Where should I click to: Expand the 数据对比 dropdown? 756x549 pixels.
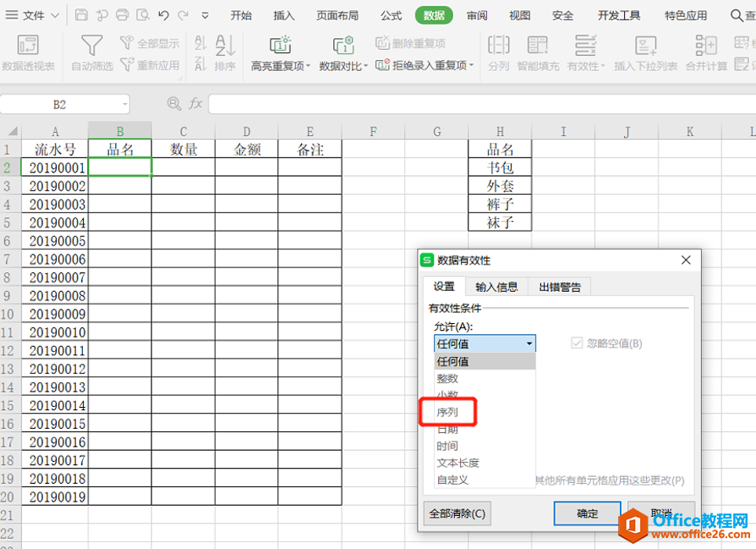(x=366, y=65)
